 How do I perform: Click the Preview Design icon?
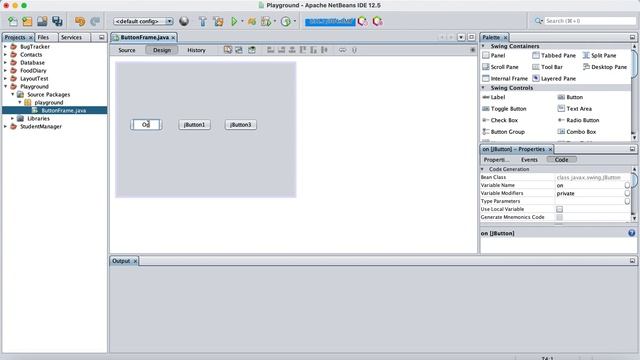(x=252, y=50)
